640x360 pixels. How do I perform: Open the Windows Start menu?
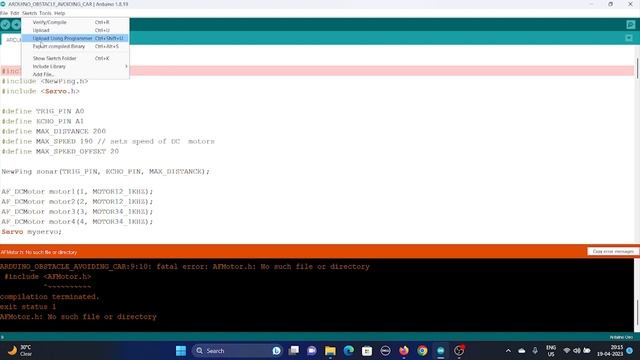tap(181, 351)
